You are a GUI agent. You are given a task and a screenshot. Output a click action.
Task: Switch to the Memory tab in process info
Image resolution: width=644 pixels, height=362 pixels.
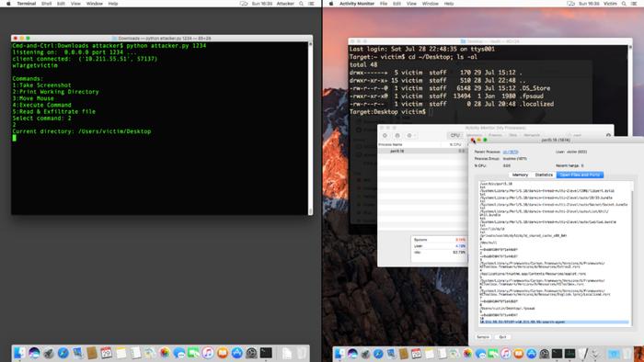point(520,175)
